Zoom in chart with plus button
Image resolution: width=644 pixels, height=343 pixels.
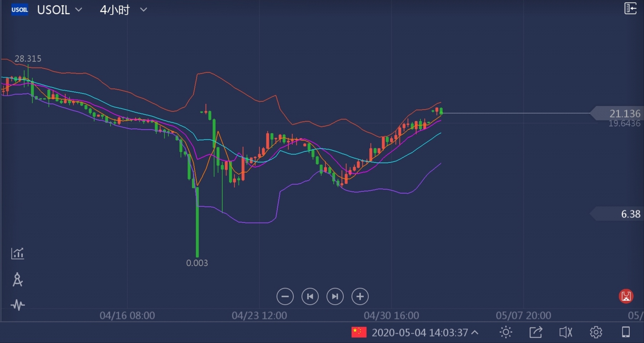tap(360, 297)
